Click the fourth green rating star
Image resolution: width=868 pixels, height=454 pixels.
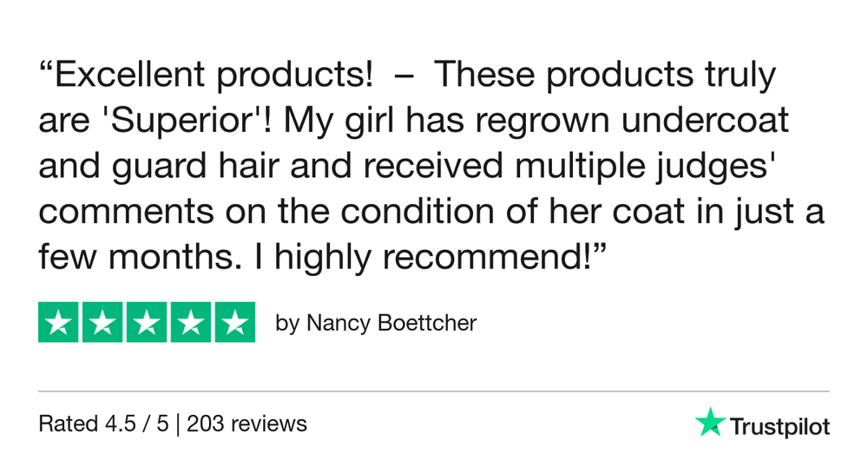[191, 323]
